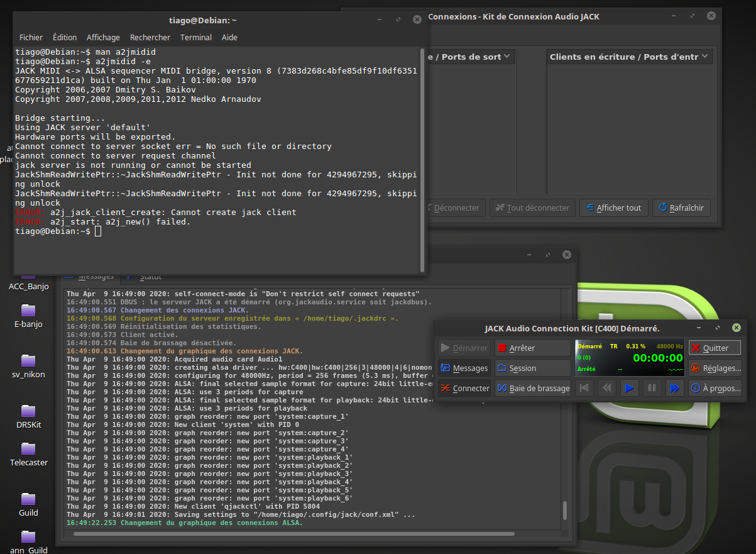Expand the Ports de sortie column header
Screen dimensions: 756x554
(471, 57)
